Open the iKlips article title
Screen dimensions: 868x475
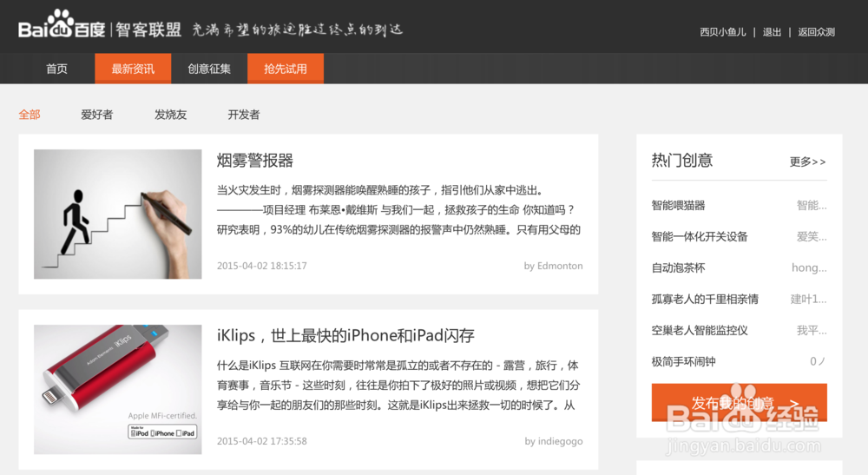click(x=345, y=335)
